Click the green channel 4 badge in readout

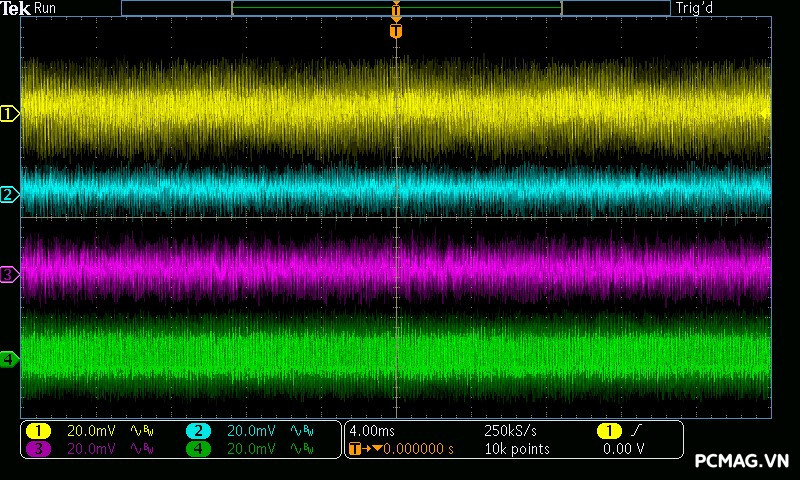198,449
